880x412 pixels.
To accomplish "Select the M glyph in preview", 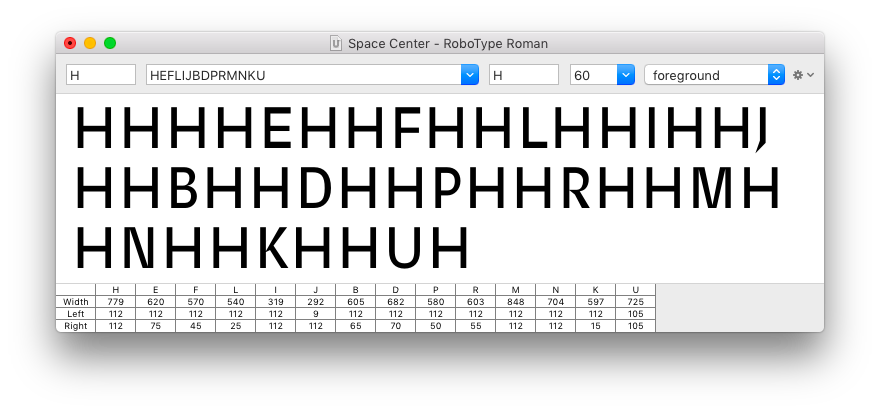I will point(713,187).
